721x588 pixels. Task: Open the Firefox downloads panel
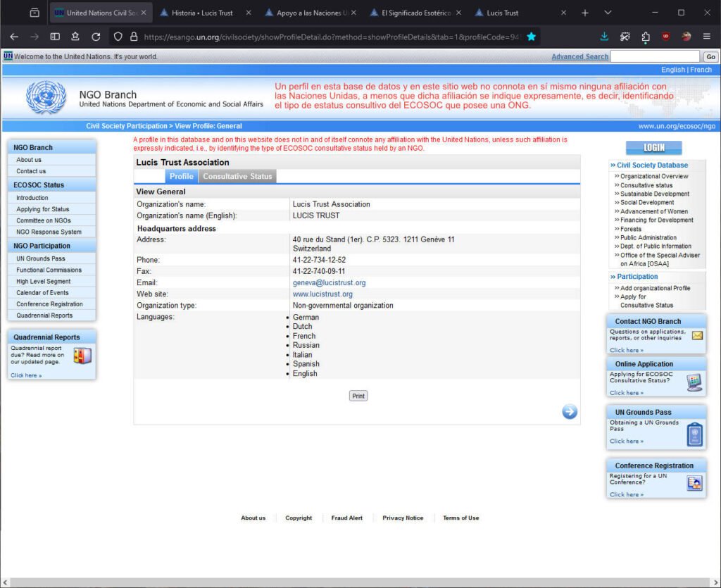604,37
